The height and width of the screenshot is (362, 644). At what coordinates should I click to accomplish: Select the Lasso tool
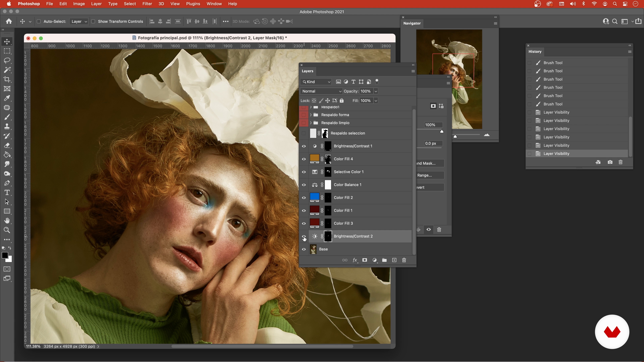[x=7, y=61]
